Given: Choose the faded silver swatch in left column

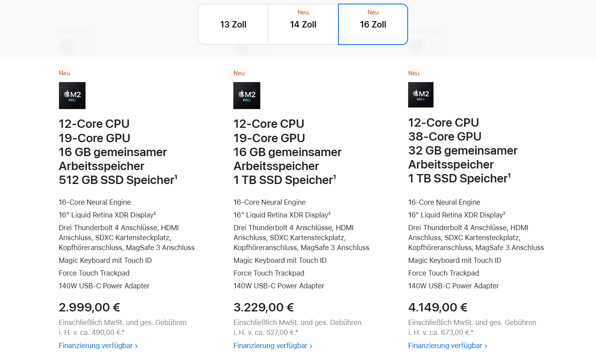Looking at the screenshot, I should 87,47.
